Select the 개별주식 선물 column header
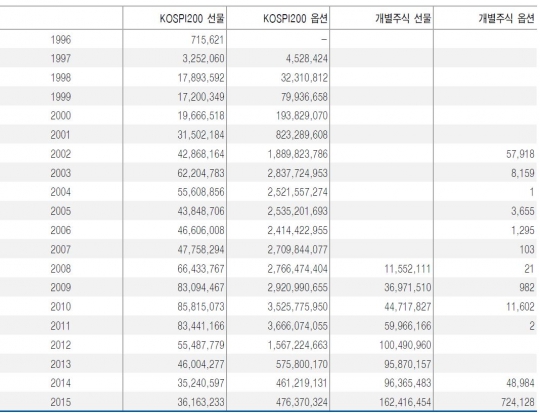 point(403,19)
